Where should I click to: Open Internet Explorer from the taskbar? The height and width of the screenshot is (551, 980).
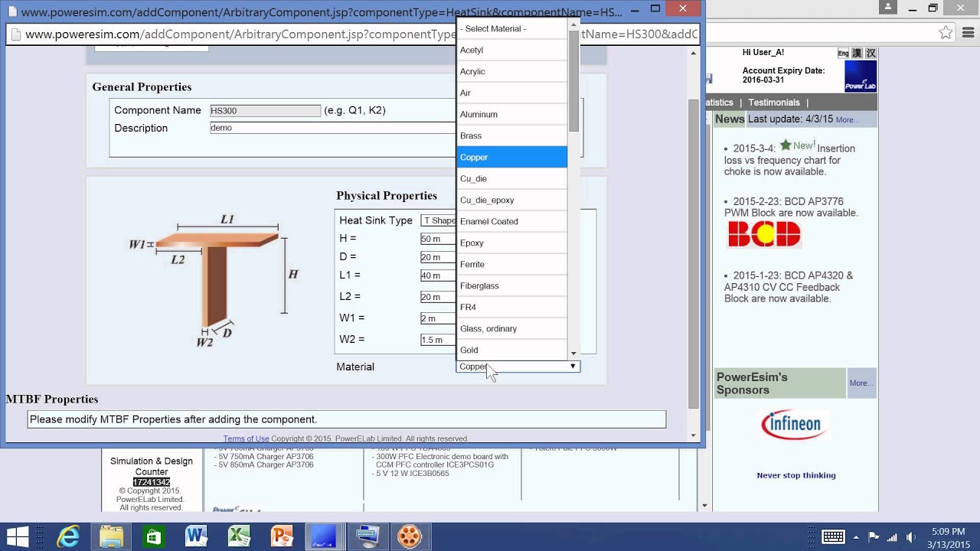68,536
